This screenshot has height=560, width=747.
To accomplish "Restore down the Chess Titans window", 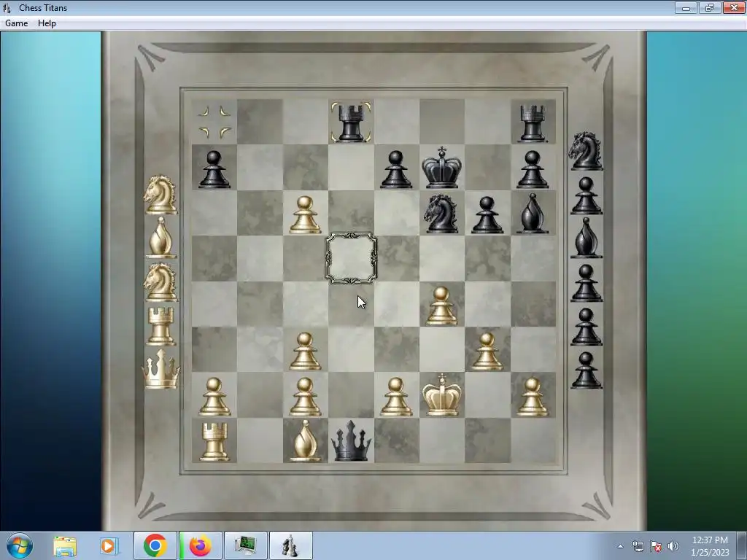I will coord(709,7).
